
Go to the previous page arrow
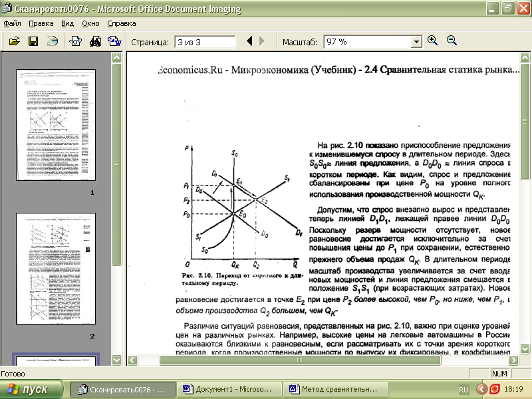click(249, 41)
